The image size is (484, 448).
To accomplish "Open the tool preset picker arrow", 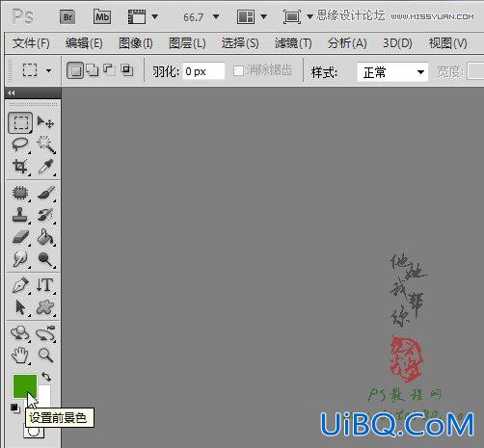I will [x=48, y=70].
